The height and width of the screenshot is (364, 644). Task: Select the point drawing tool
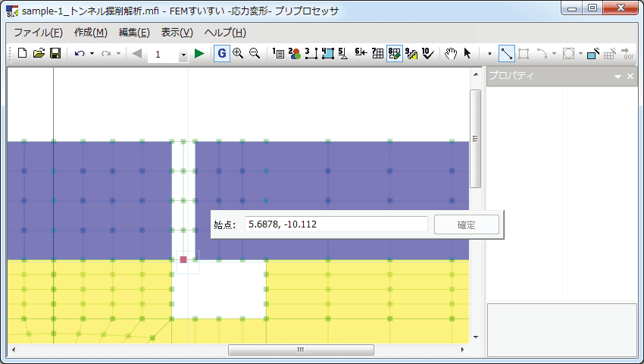(489, 54)
